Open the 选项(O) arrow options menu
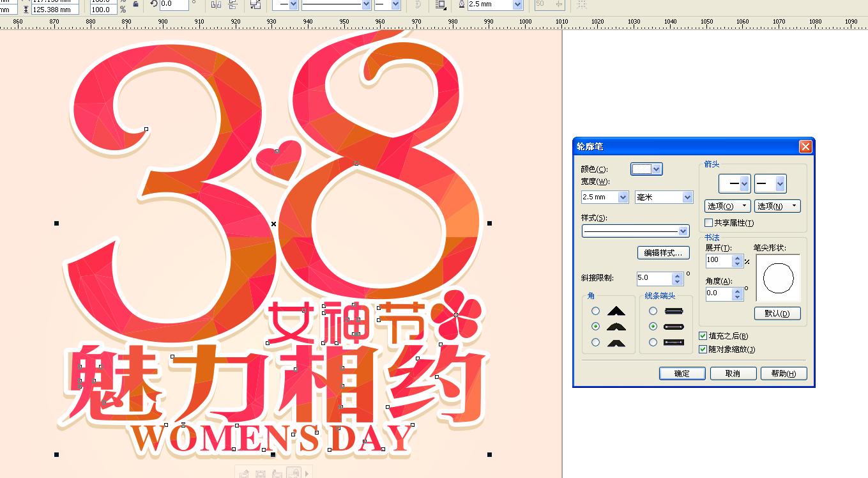Image resolution: width=868 pixels, height=478 pixels. (x=727, y=206)
